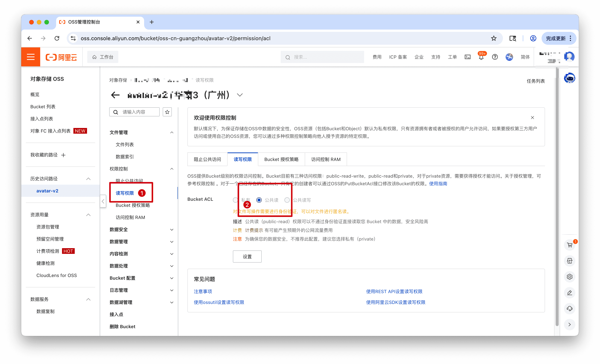600x364 pixels.
Task: Go back with bucket title arrow
Action: tap(115, 95)
